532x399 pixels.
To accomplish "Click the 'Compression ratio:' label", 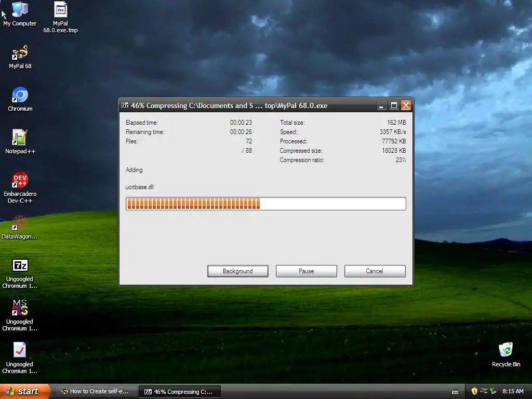I will [302, 160].
